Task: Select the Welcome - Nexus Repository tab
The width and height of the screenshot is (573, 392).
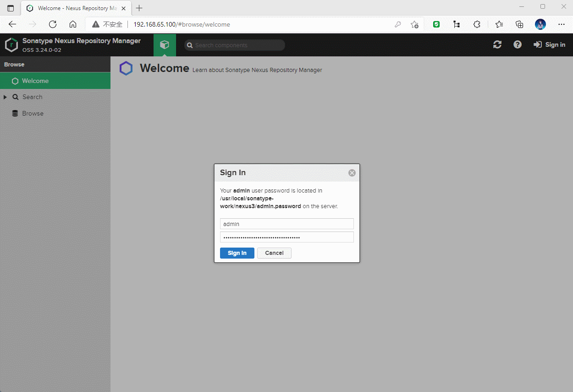Action: 76,8
